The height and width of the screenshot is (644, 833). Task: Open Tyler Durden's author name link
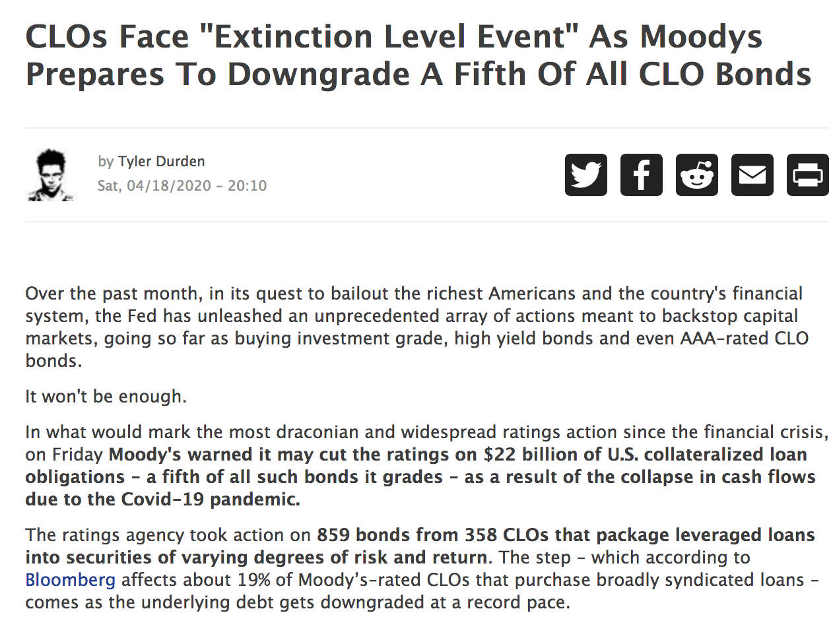pyautogui.click(x=161, y=162)
